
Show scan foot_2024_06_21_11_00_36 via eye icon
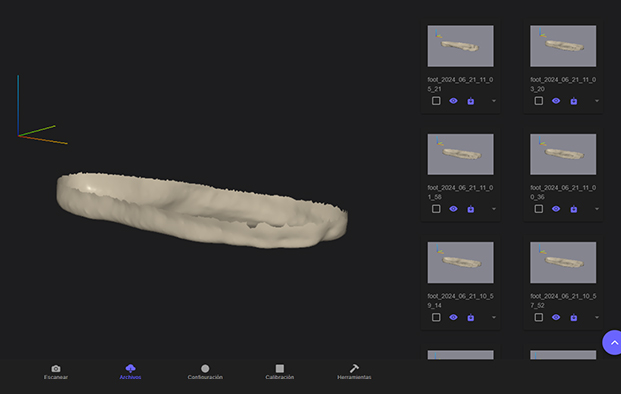pos(556,209)
